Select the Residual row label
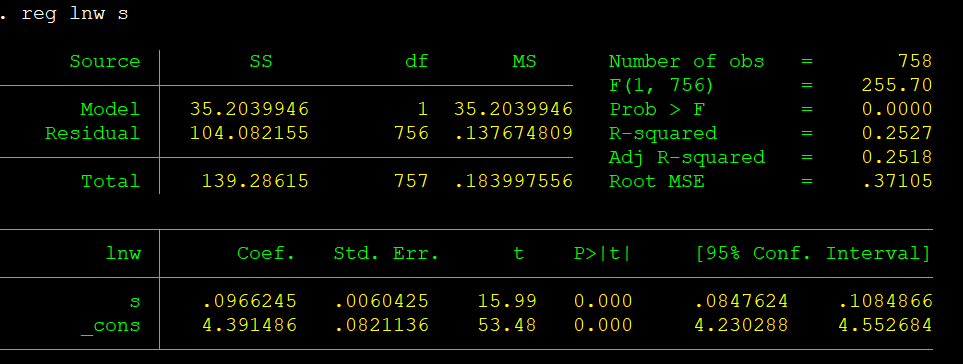This screenshot has width=963, height=364. [x=93, y=133]
